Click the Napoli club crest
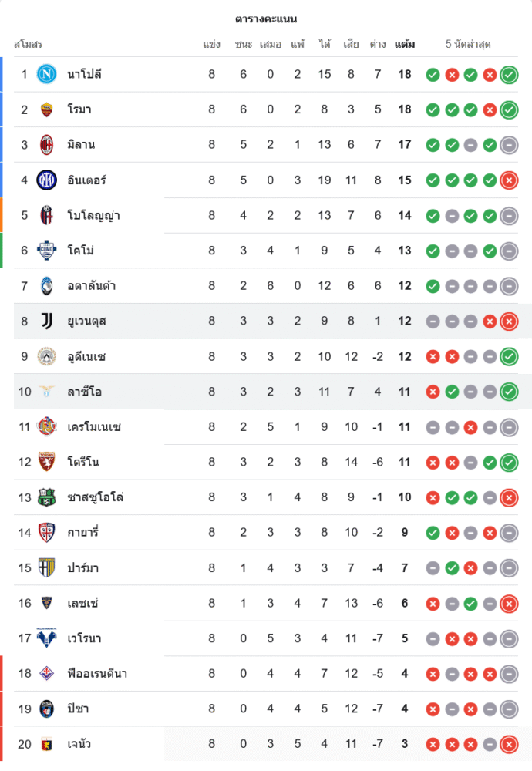This screenshot has width=532, height=771. (x=47, y=74)
